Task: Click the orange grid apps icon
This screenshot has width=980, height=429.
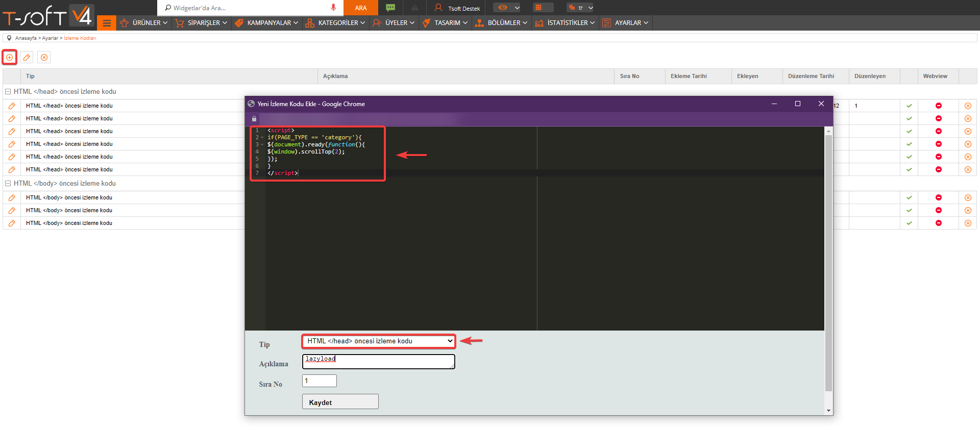Action: coord(538,8)
